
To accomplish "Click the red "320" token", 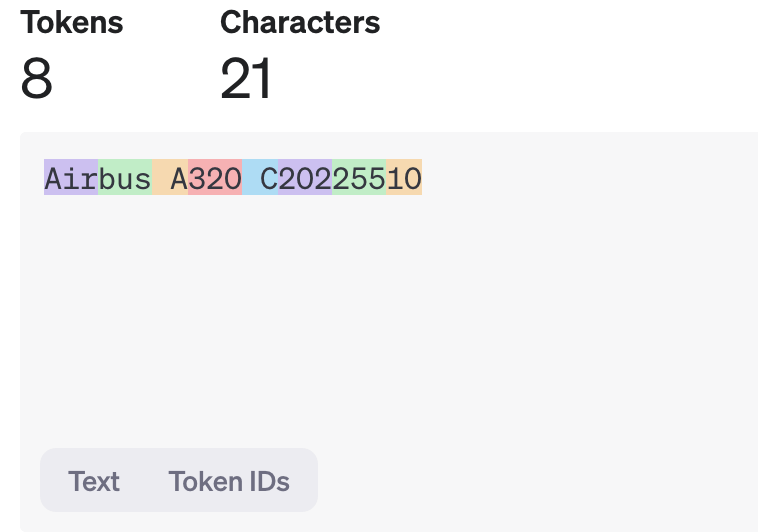I will coord(215,178).
